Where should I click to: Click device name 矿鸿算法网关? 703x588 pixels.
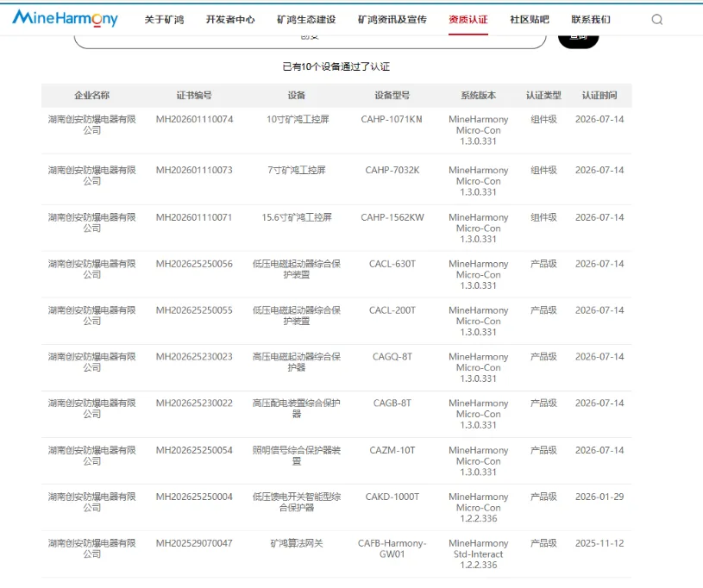coord(297,543)
